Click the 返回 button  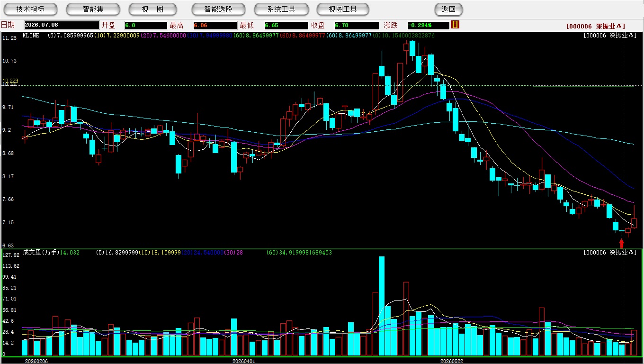pyautogui.click(x=448, y=9)
